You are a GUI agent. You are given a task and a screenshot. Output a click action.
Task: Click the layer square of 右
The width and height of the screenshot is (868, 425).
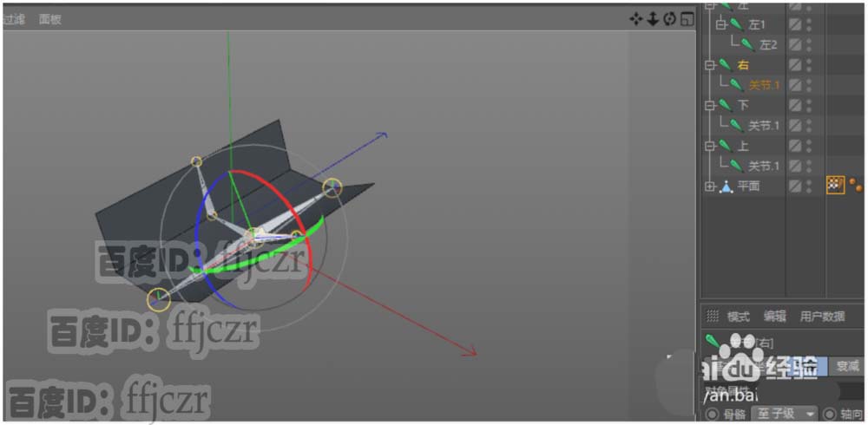pyautogui.click(x=795, y=65)
